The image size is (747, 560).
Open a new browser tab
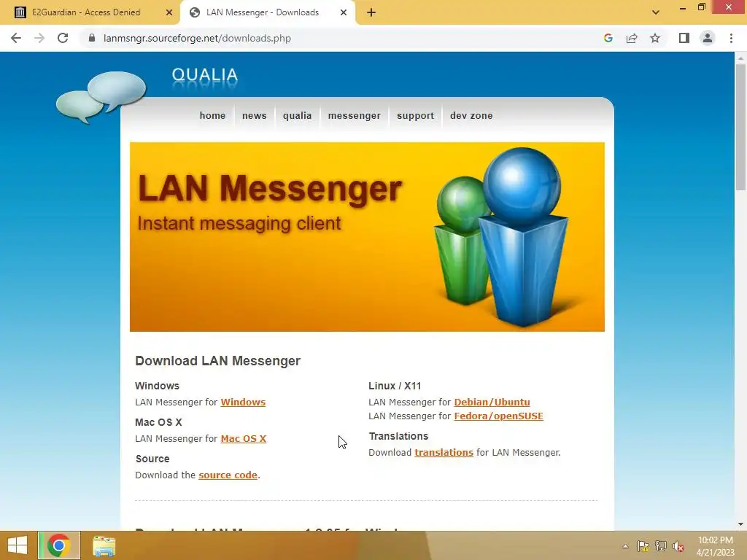tap(371, 12)
